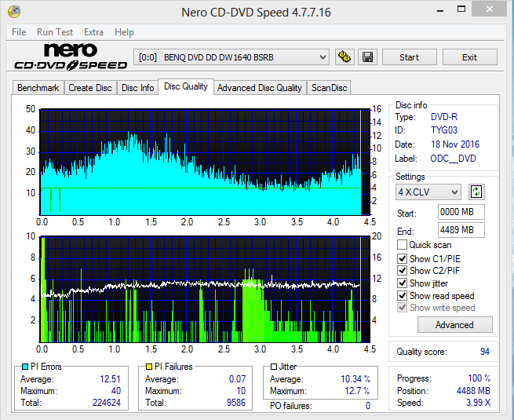Select the Disc Quality tab

[x=186, y=86]
